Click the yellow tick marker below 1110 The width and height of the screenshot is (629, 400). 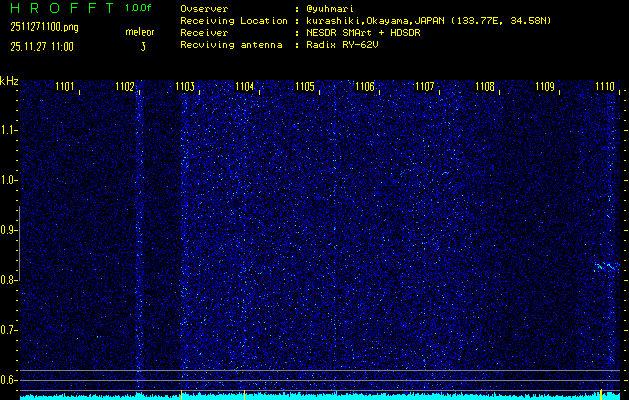pos(601,394)
